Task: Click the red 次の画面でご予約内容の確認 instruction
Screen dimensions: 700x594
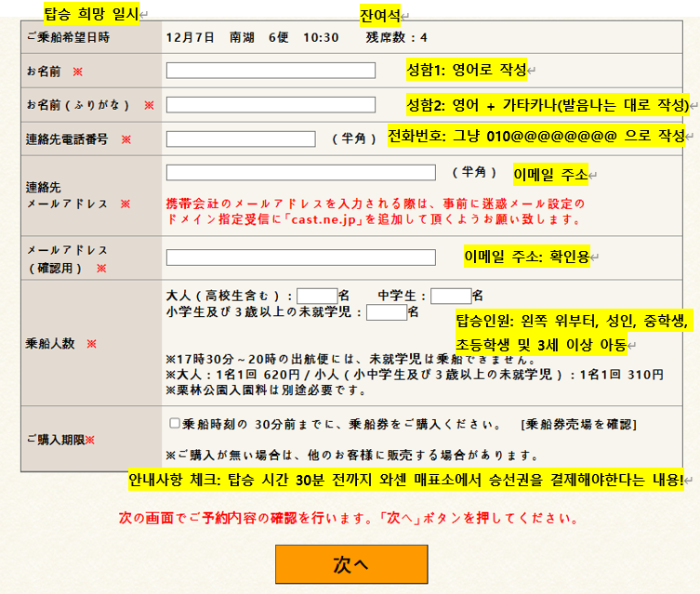Action: pyautogui.click(x=349, y=518)
